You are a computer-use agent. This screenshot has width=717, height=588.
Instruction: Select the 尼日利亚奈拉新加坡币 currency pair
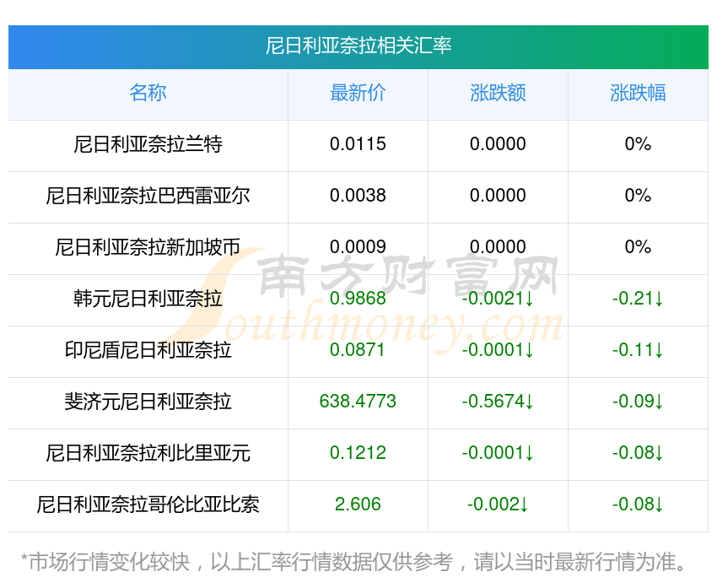point(148,247)
